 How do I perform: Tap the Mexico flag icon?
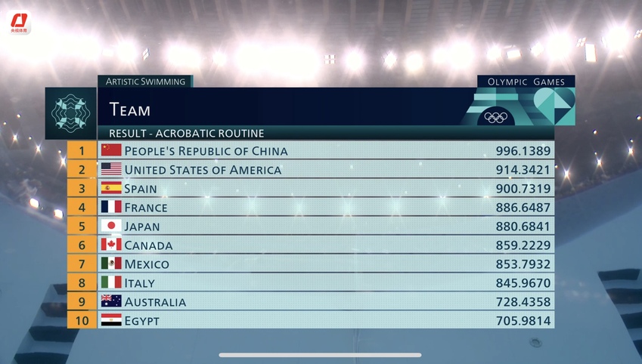tap(111, 264)
